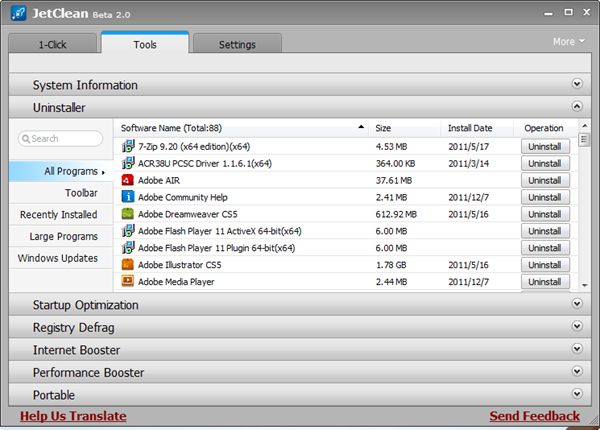Expand the Registry Defrag section
Viewport: 600px width, 430px height.
577,326
